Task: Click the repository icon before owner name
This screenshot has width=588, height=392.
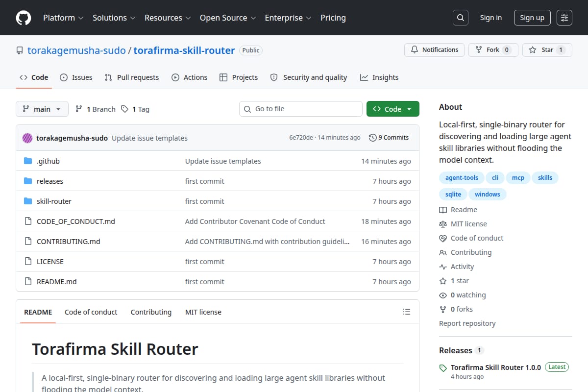Action: coord(20,50)
